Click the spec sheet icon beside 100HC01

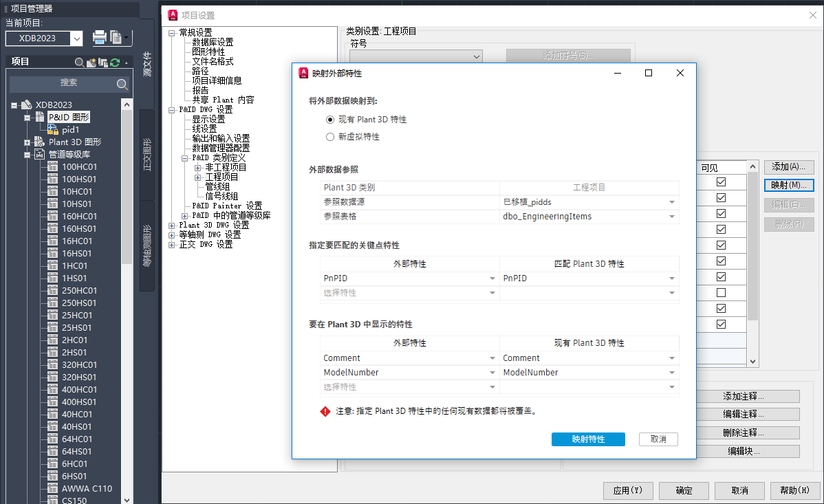[52, 166]
